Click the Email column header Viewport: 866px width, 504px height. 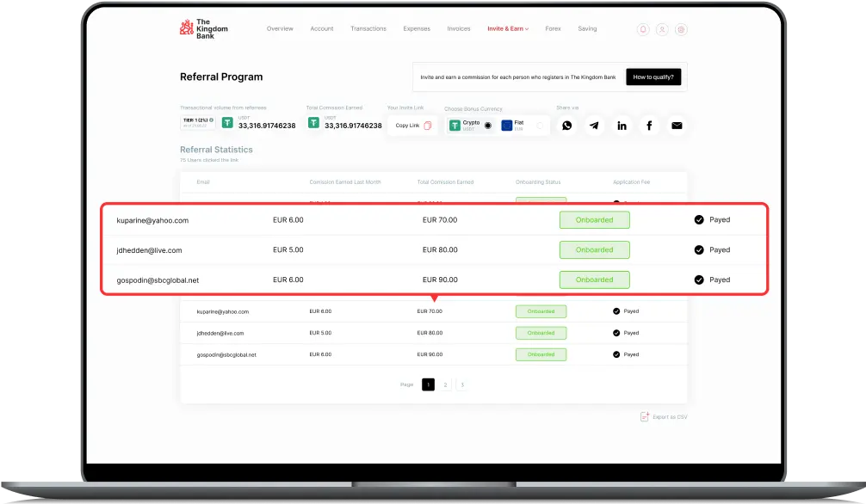tap(203, 182)
